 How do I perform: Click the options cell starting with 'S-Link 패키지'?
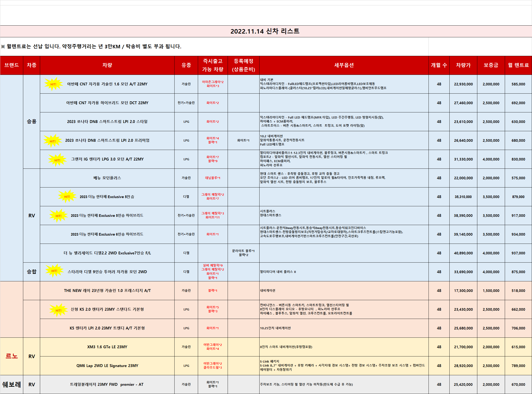(x=344, y=366)
